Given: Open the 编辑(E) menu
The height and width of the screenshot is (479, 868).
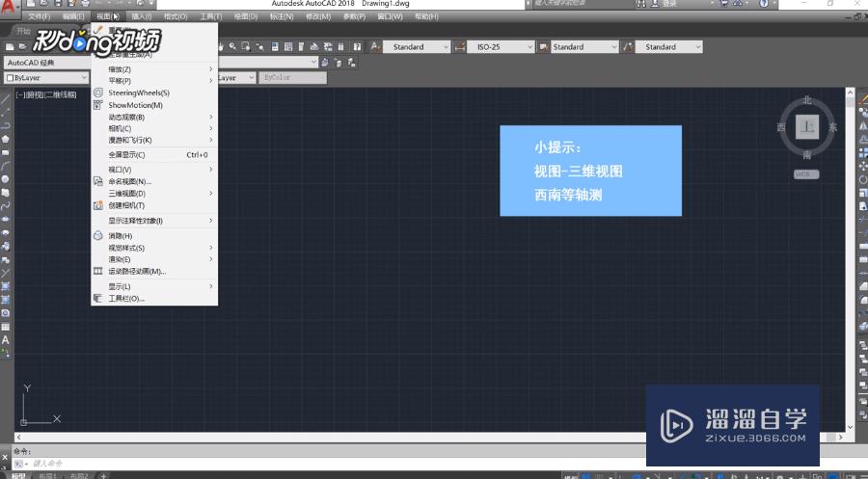Looking at the screenshot, I should [73, 16].
